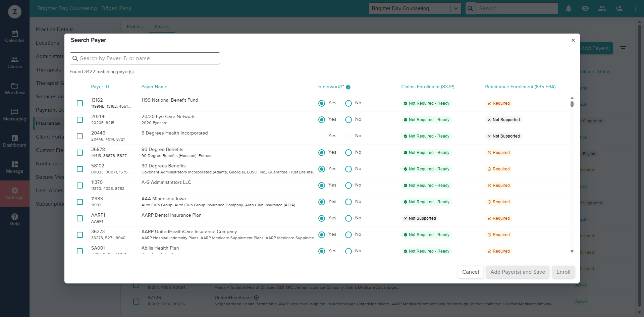Click the add person icon in header
644x317 pixels.
[x=619, y=8]
